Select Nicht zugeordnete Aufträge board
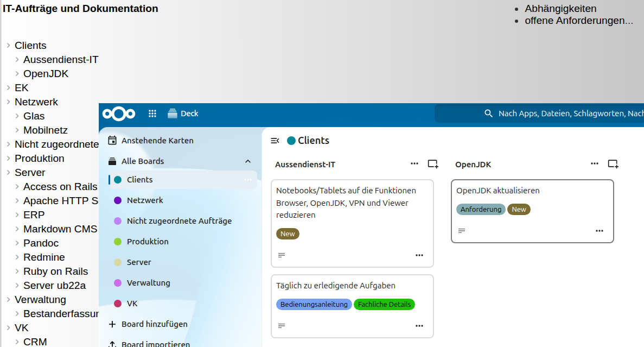Image resolution: width=644 pixels, height=347 pixels. pyautogui.click(x=179, y=221)
